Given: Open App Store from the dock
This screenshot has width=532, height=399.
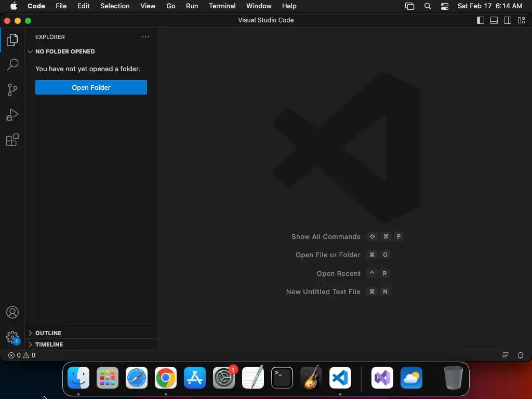Looking at the screenshot, I should click(195, 378).
